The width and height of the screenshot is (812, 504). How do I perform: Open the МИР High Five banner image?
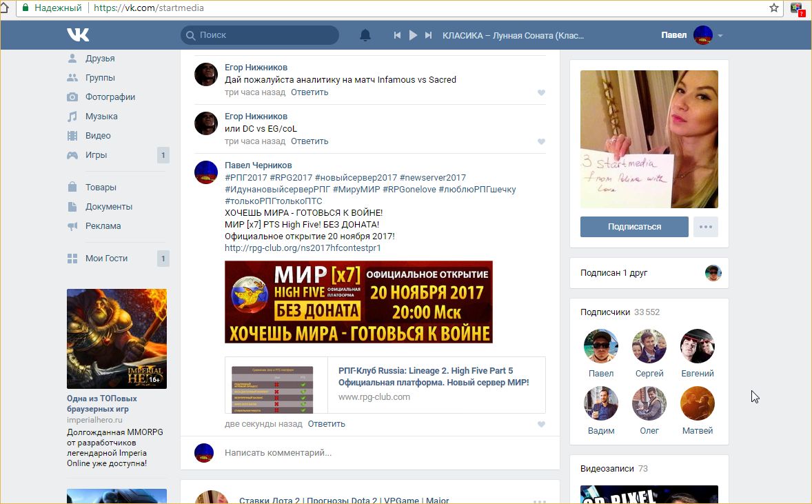(358, 302)
